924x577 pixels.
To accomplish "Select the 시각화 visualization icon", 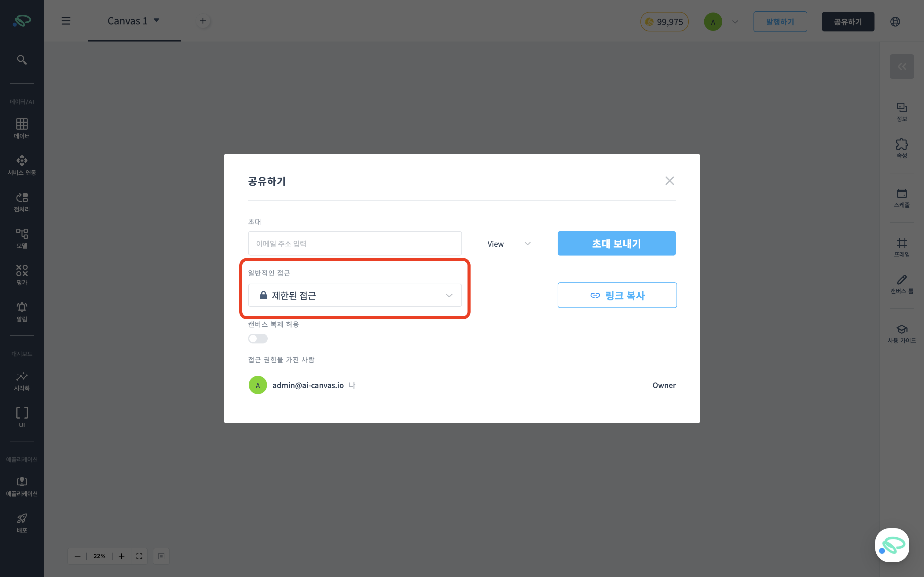I will point(22,380).
